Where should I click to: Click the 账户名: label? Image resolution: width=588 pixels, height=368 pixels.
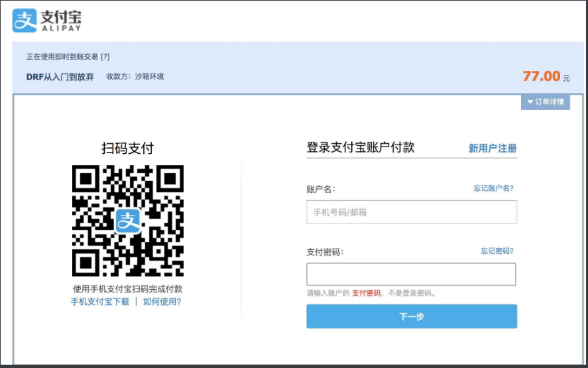tap(321, 189)
